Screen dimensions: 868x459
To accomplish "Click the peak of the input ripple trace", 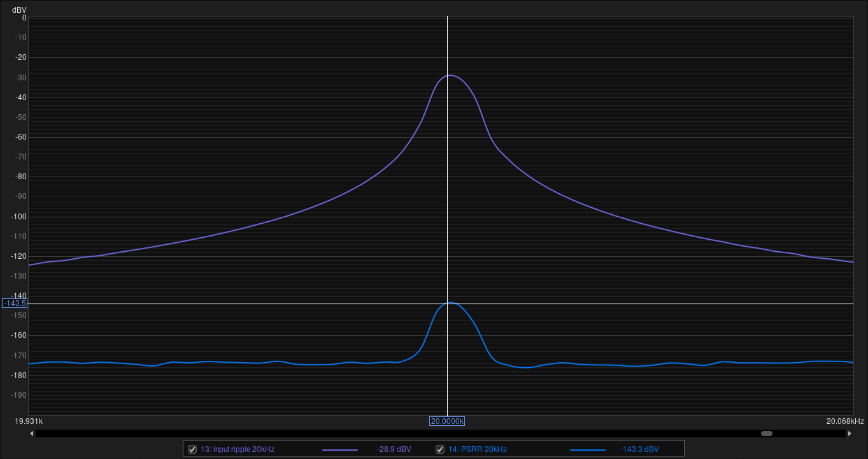I will click(x=449, y=75).
